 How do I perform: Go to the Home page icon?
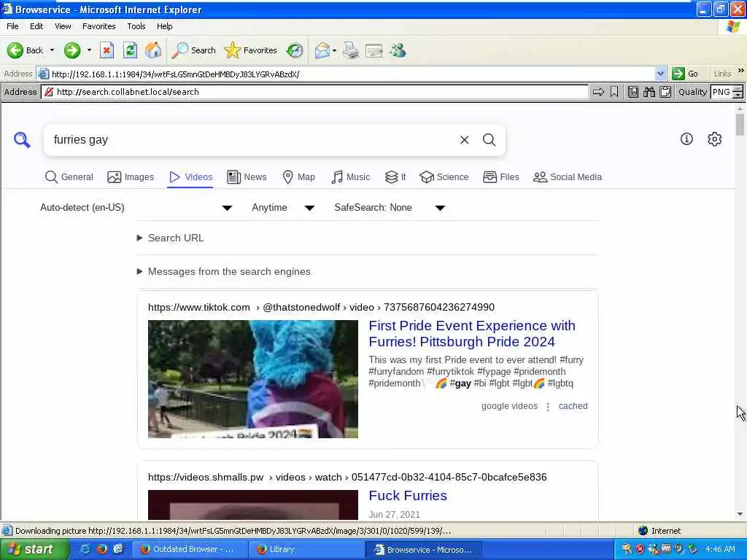153,50
